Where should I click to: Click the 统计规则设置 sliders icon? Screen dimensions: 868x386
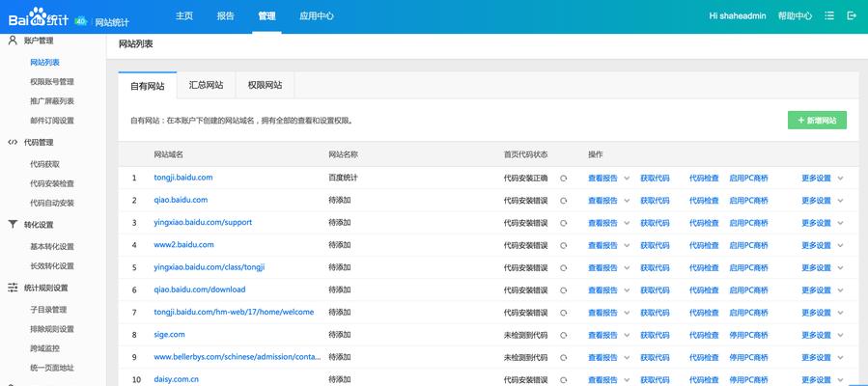point(13,288)
